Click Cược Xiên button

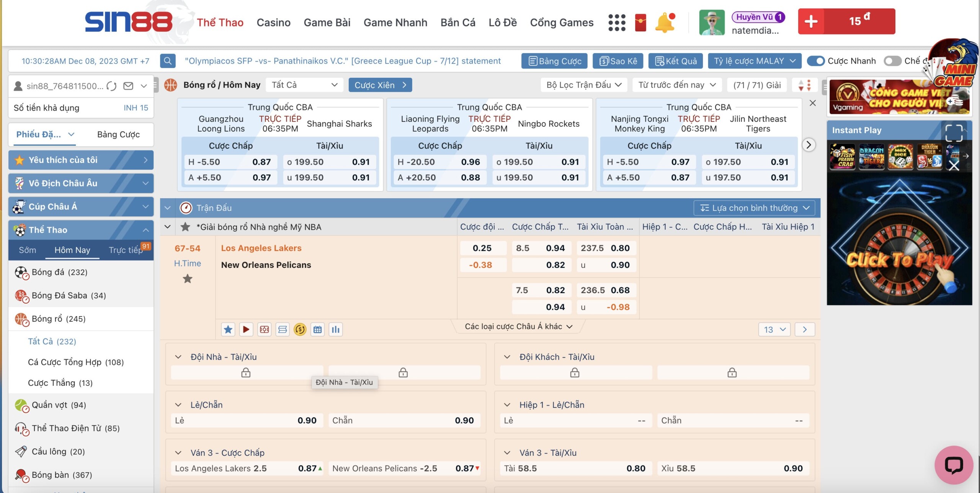(x=380, y=85)
